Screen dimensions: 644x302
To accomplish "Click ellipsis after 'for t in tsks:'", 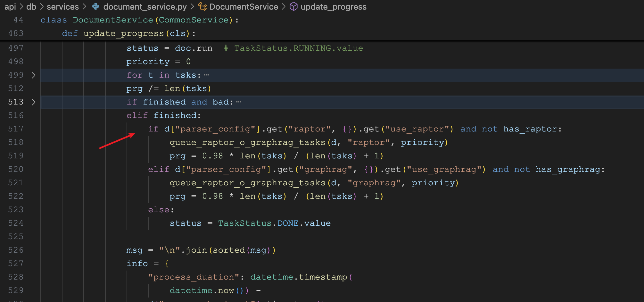I will 206,75.
